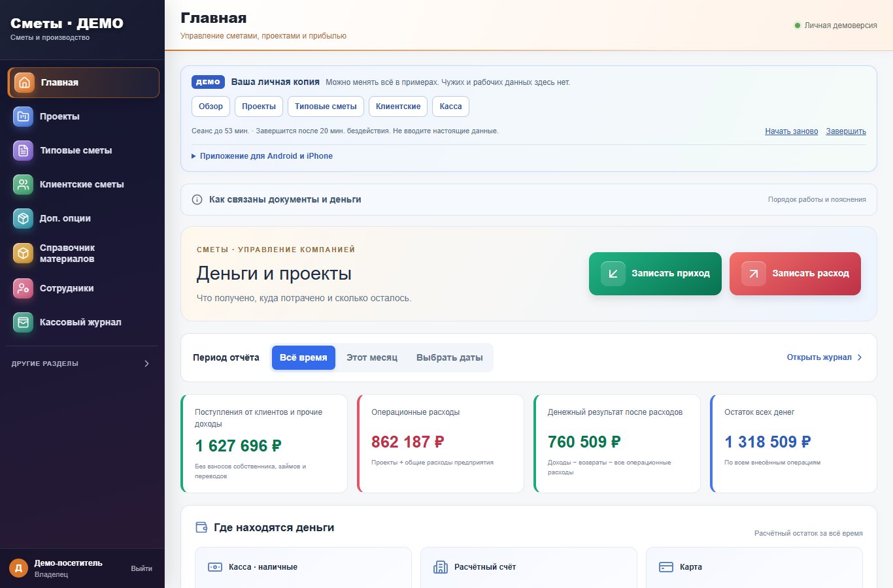Switch report period to Этот месяц

tap(372, 357)
